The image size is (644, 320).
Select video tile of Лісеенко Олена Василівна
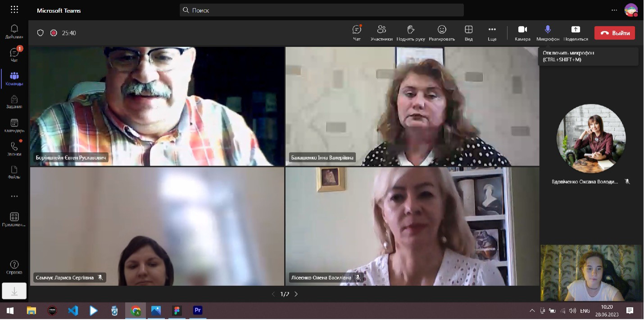(412, 226)
